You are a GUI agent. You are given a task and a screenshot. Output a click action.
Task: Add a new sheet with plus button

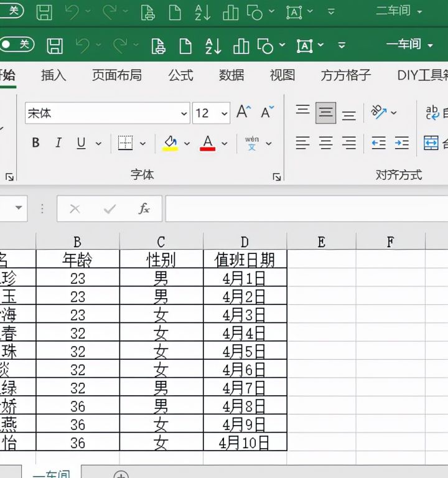pos(121,474)
